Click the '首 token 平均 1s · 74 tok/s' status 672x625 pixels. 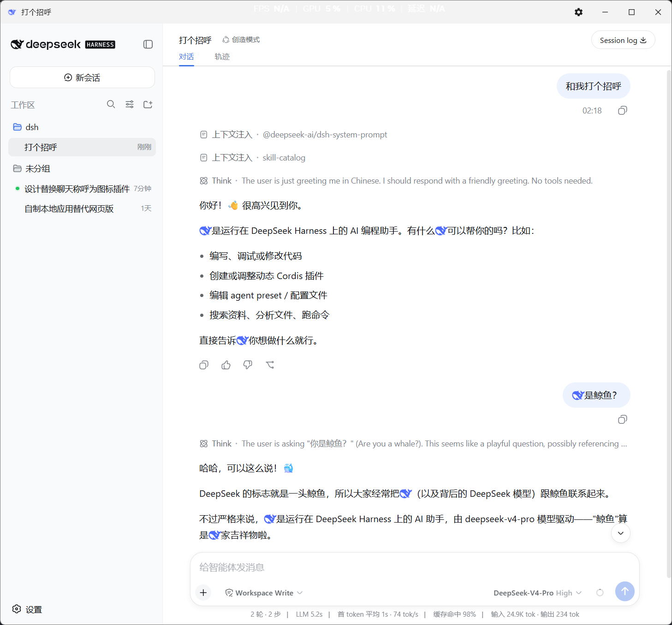click(378, 614)
